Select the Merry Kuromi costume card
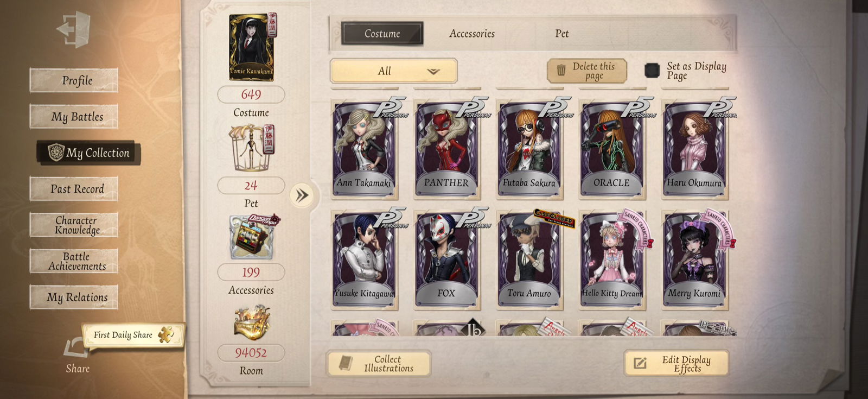 (695, 259)
